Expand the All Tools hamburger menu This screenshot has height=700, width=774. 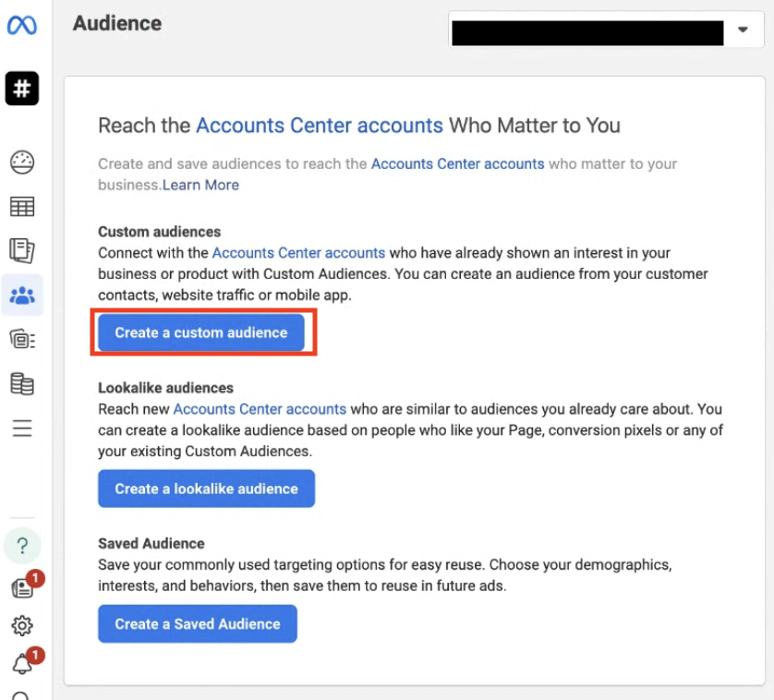click(22, 428)
